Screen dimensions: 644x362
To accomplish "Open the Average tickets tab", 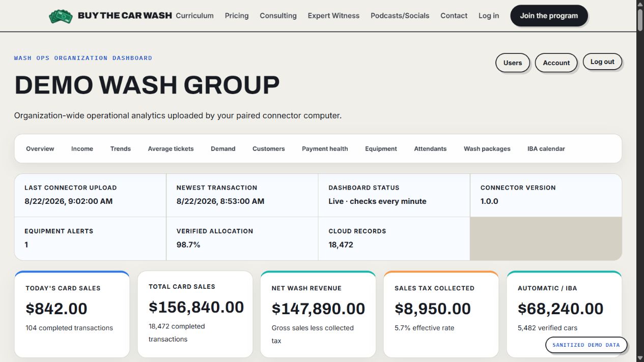I will [171, 149].
